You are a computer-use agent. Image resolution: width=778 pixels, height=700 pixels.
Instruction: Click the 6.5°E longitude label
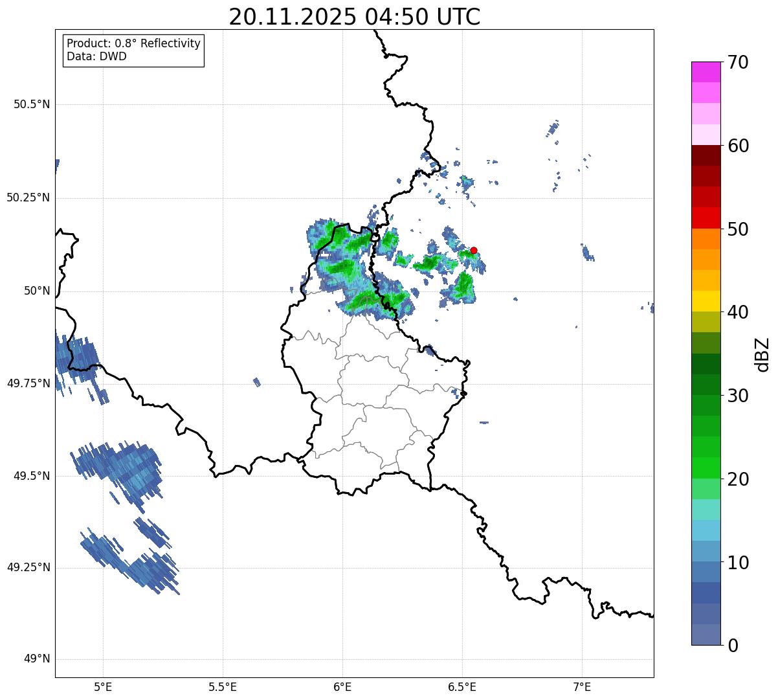[462, 686]
